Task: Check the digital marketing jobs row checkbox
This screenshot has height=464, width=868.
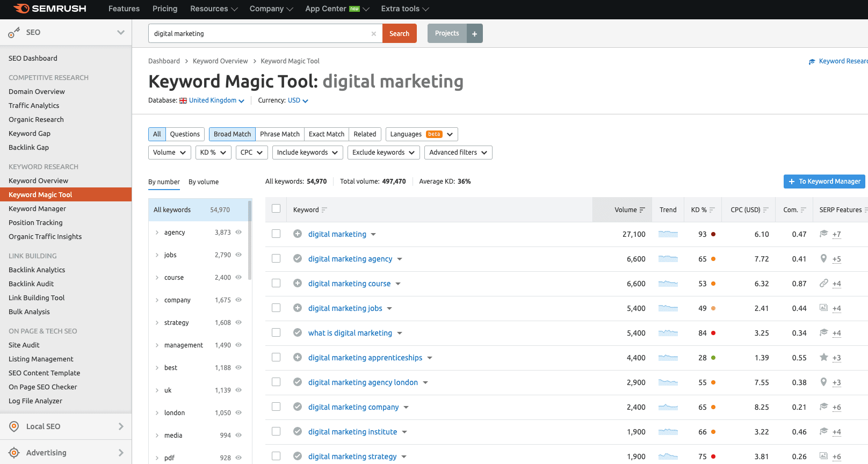Action: 276,308
